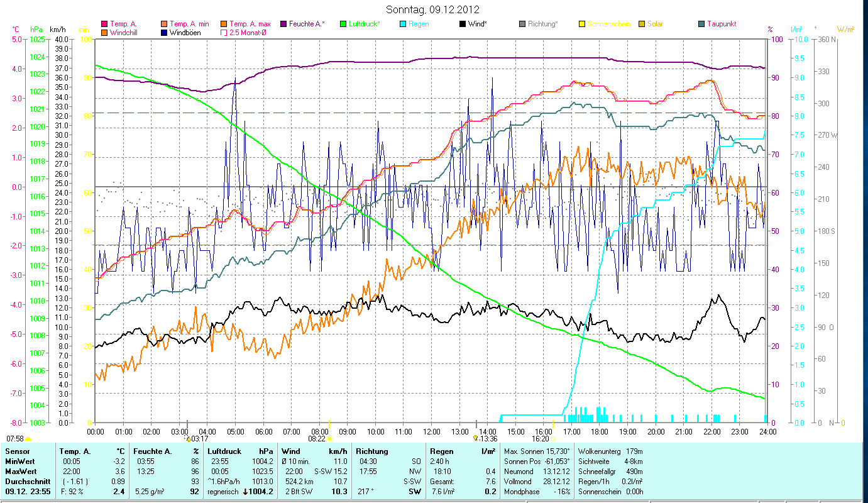
Task: Click the yellow Sonnenschein legend swatch
Action: point(581,24)
